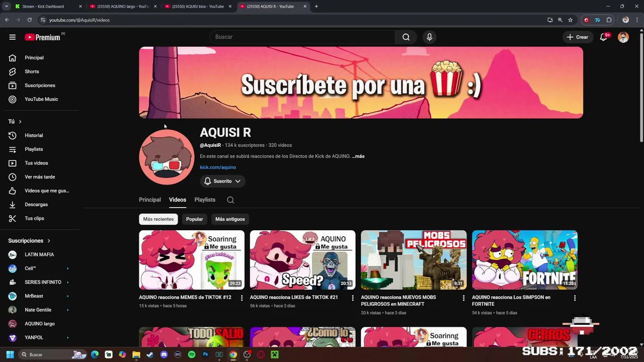The width and height of the screenshot is (644, 362).
Task: Reload the page in Chrome
Action: pyautogui.click(x=30, y=20)
